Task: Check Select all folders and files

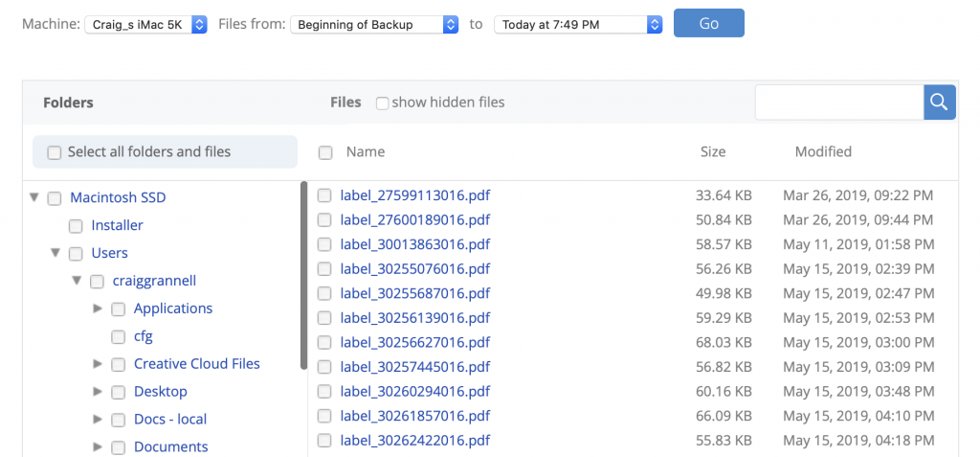Action: (55, 152)
